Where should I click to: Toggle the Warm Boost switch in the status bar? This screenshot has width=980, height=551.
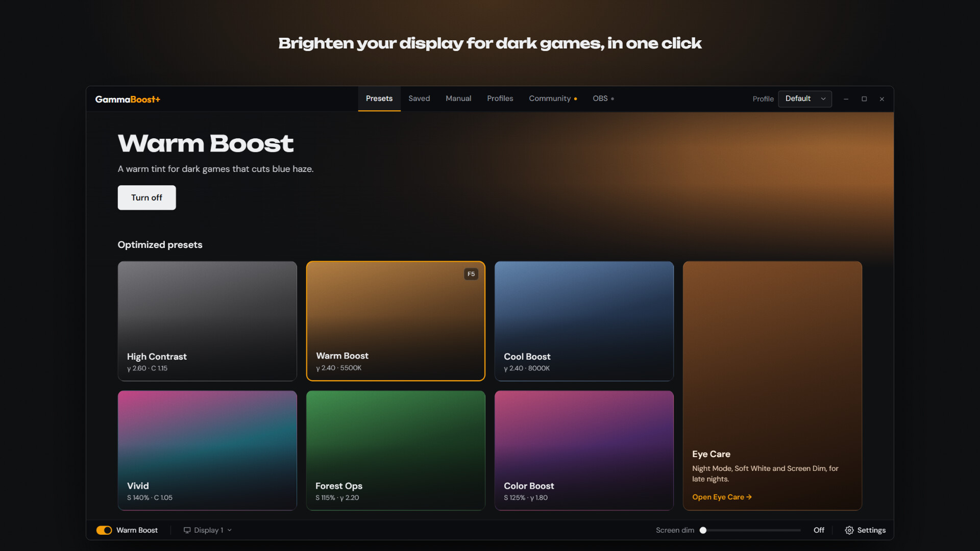point(104,530)
